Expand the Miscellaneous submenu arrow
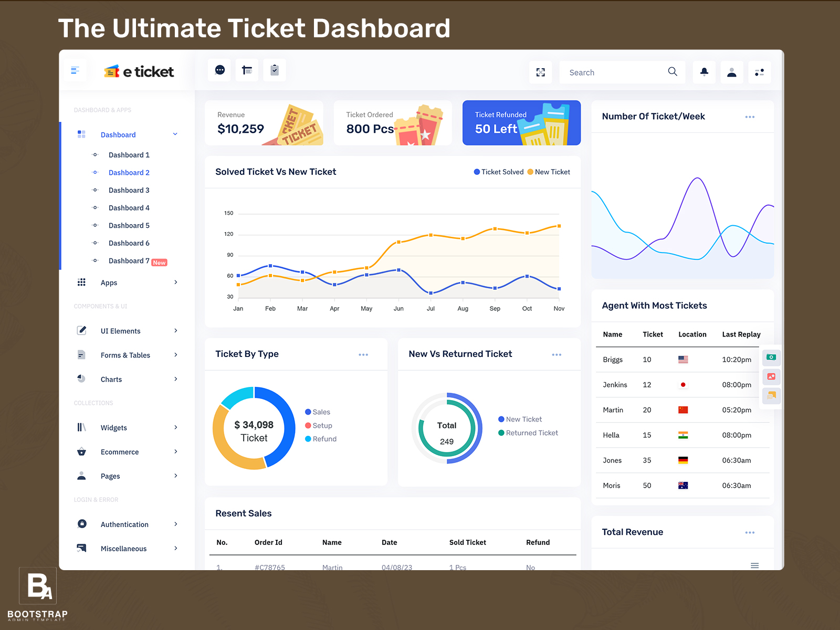840x630 pixels. (176, 548)
